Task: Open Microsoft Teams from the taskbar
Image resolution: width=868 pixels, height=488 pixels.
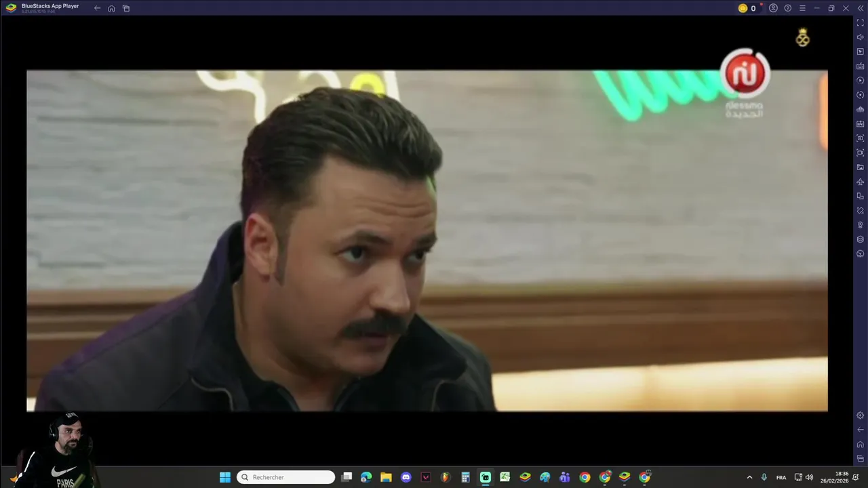Action: coord(565,477)
